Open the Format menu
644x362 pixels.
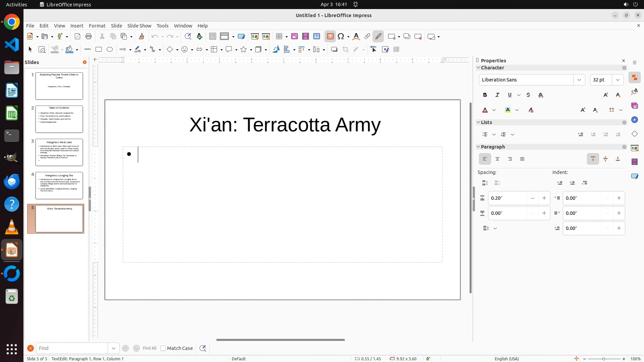(97, 26)
